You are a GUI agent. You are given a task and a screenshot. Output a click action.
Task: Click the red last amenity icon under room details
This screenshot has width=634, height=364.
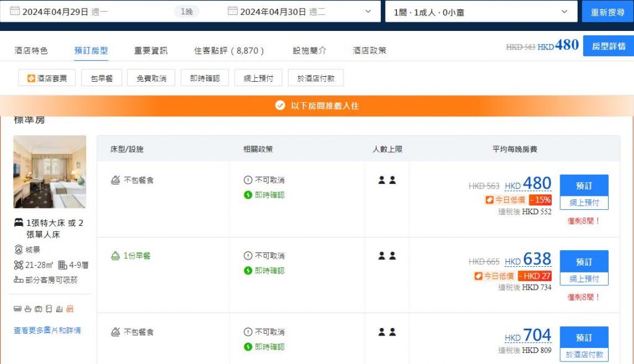pyautogui.click(x=69, y=309)
